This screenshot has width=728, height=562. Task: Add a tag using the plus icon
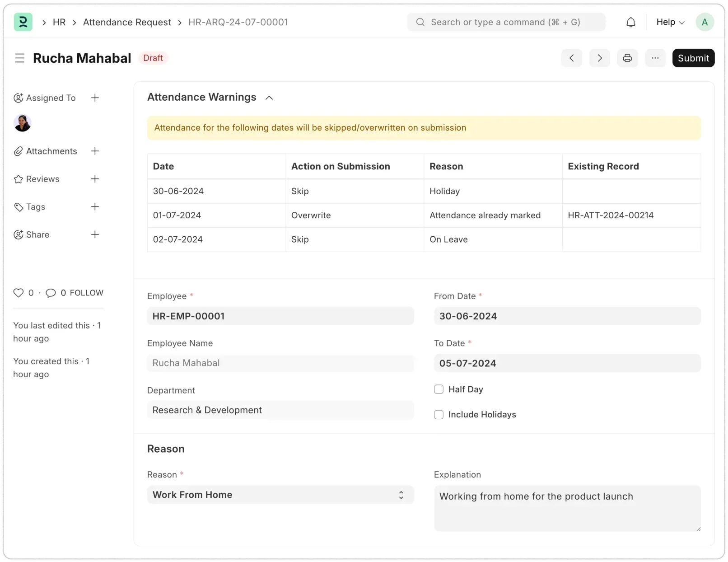tap(95, 206)
